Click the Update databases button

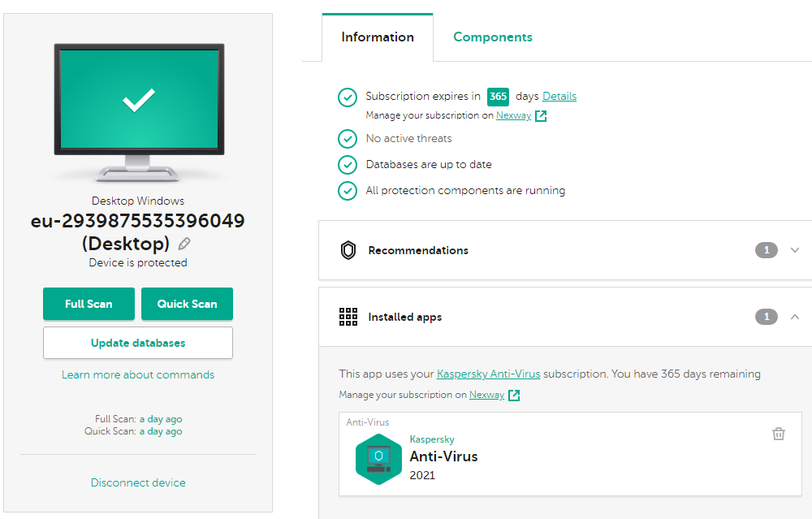138,343
